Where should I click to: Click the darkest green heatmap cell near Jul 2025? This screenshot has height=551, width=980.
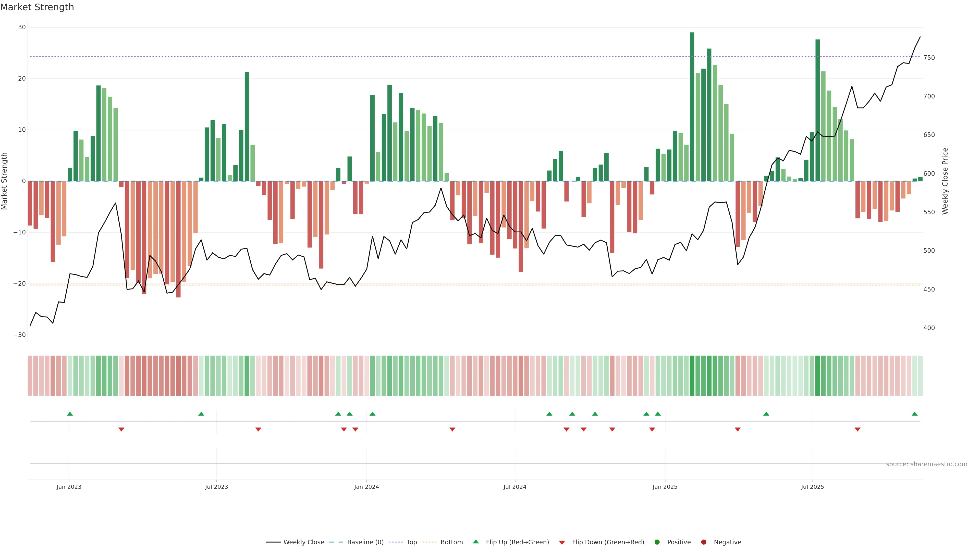[x=817, y=376]
